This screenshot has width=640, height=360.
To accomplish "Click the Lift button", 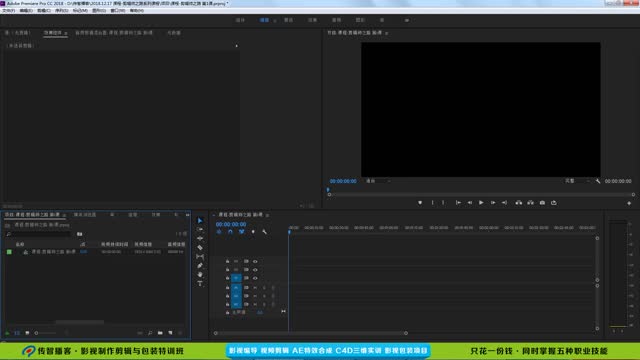I will tap(518, 202).
